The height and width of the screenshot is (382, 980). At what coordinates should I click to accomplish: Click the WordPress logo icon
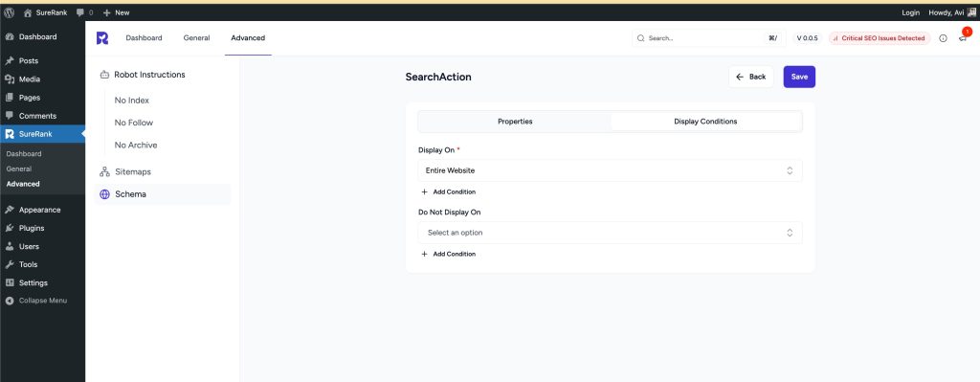click(10, 12)
